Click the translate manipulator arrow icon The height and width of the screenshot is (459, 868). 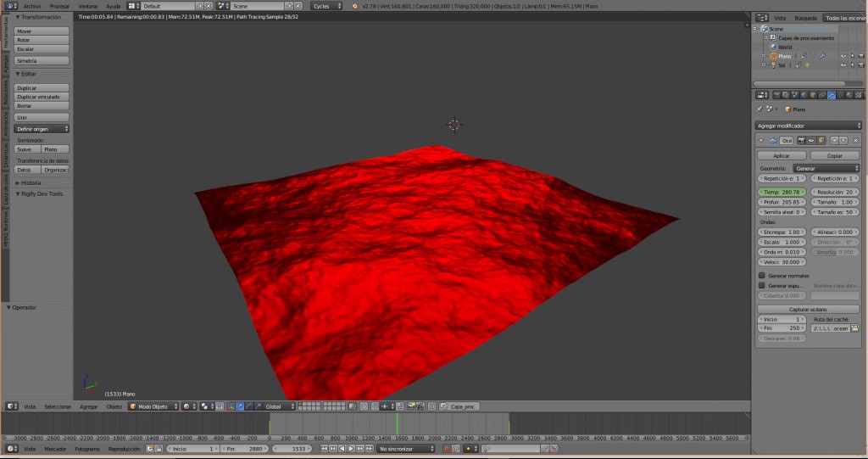(240, 406)
